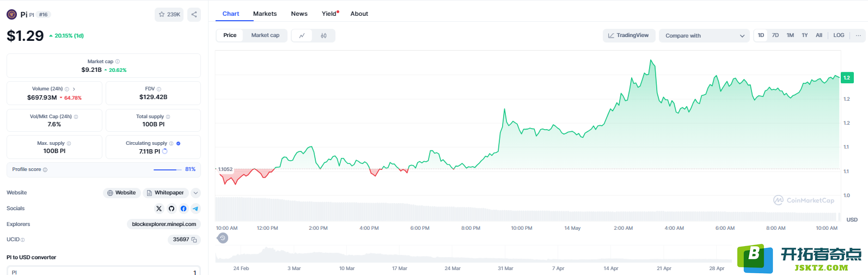Screen dimensions: 868x275
Task: Select the 1M time range
Action: 790,35
